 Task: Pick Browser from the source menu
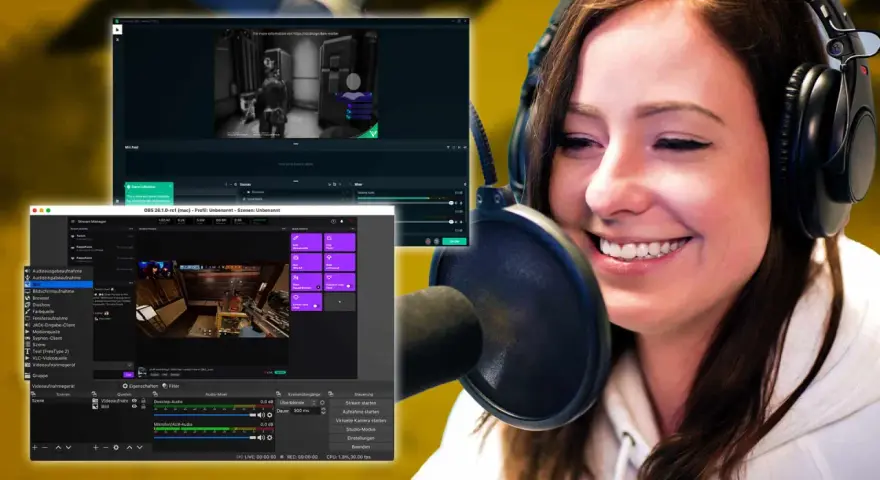click(x=40, y=298)
